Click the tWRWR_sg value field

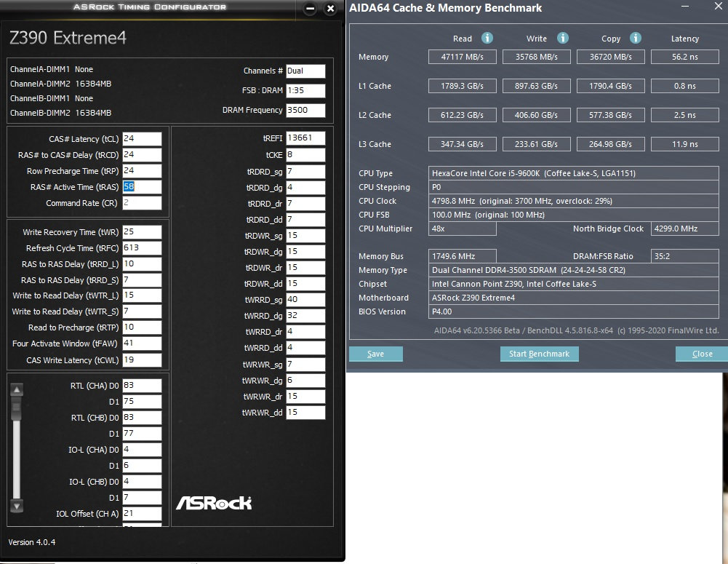pos(305,364)
